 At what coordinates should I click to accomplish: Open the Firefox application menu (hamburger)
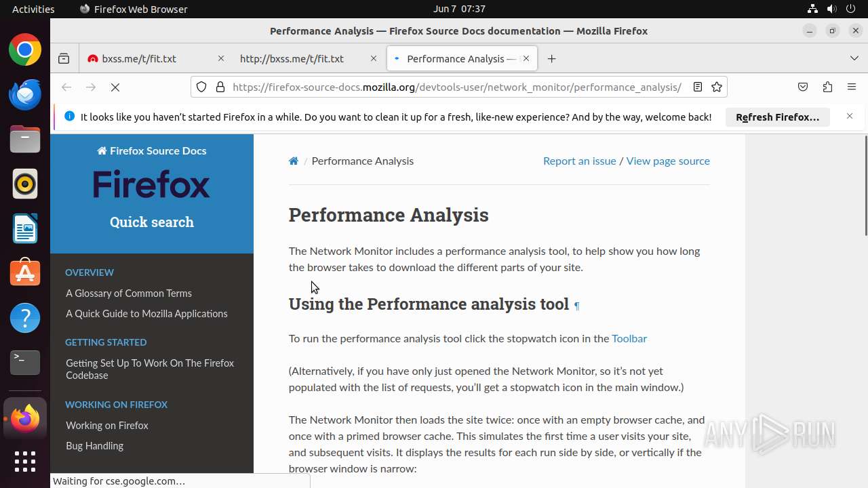point(852,87)
